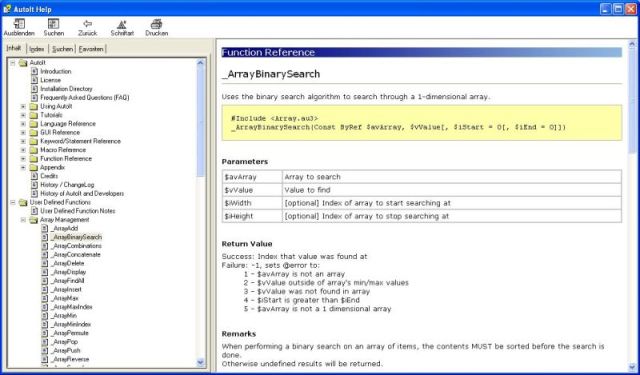This screenshot has width=640, height=375.
Task: Expand the Language Reference folder
Action: tap(23, 124)
